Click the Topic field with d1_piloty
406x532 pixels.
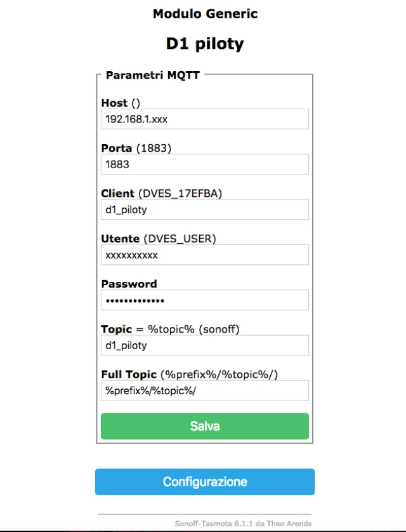click(204, 345)
